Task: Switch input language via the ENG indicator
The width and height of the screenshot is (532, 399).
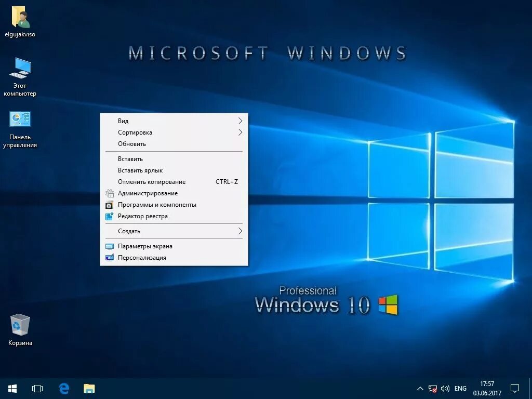Action: click(460, 388)
